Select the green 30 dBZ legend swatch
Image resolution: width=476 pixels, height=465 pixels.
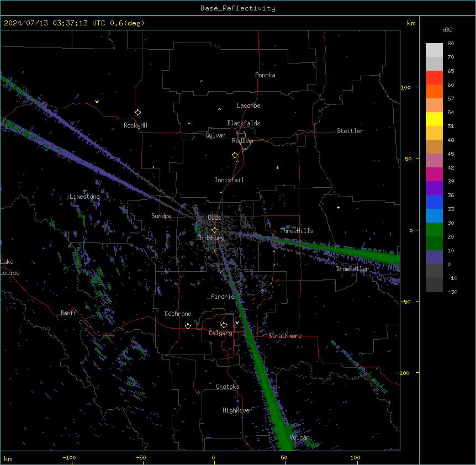pos(434,230)
